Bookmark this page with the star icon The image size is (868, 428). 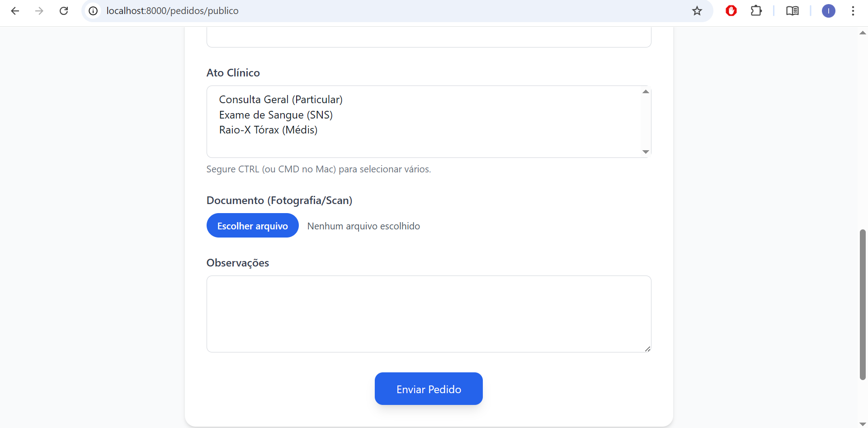[x=697, y=11]
